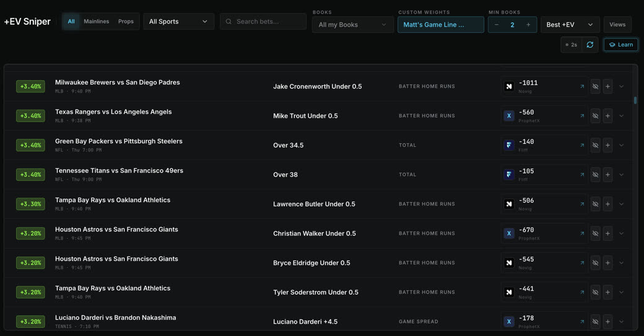Add Lawrence Butler Under 0.5 with plus icon
This screenshot has width=644, height=336.
coord(607,204)
